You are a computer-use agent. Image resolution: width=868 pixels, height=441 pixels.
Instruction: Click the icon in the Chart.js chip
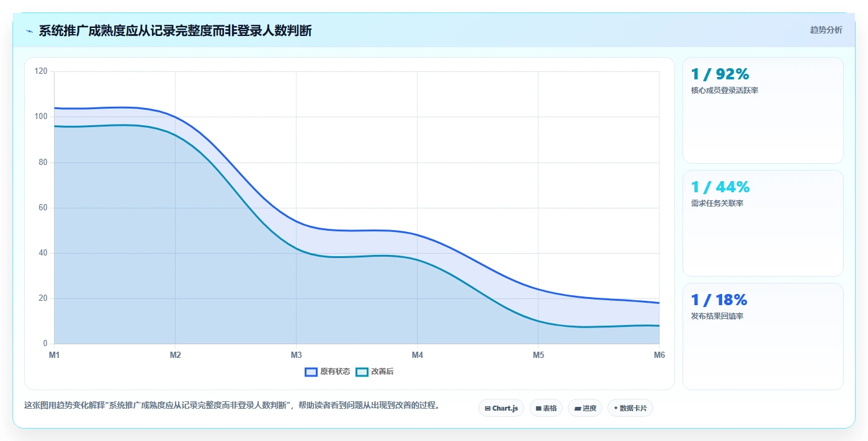[x=488, y=409]
